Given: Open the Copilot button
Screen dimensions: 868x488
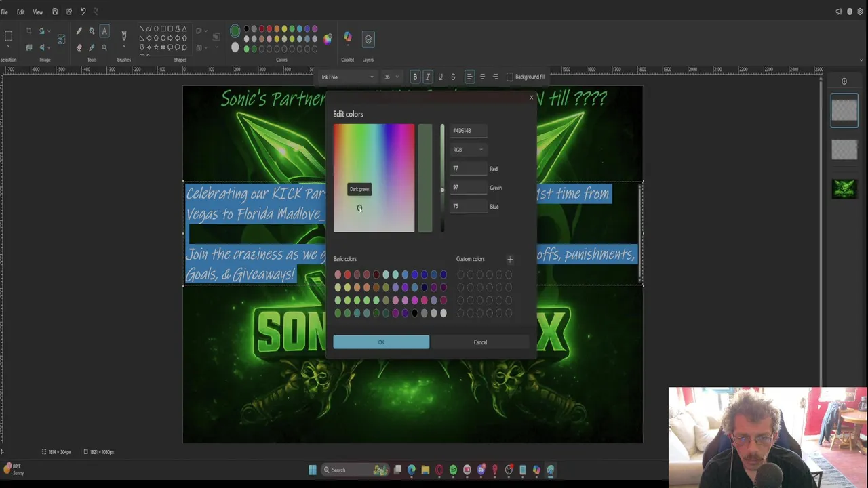Looking at the screenshot, I should click(348, 37).
